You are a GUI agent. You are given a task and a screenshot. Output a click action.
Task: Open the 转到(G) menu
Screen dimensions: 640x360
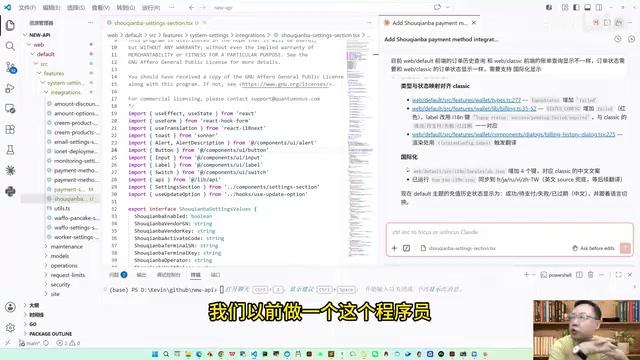point(126,8)
